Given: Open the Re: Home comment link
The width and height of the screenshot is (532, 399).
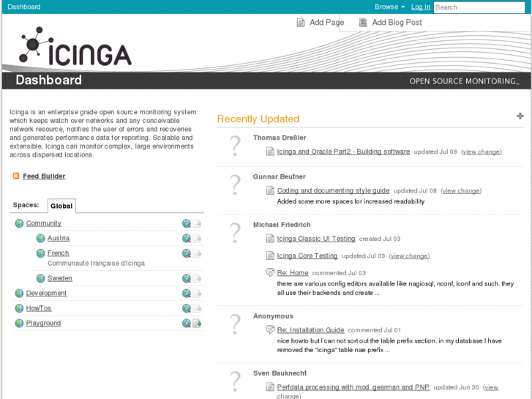Looking at the screenshot, I should point(293,272).
